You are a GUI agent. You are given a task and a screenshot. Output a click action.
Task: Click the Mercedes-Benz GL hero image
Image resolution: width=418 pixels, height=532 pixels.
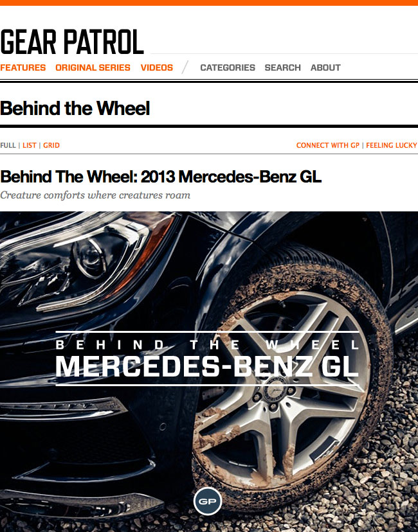209,371
